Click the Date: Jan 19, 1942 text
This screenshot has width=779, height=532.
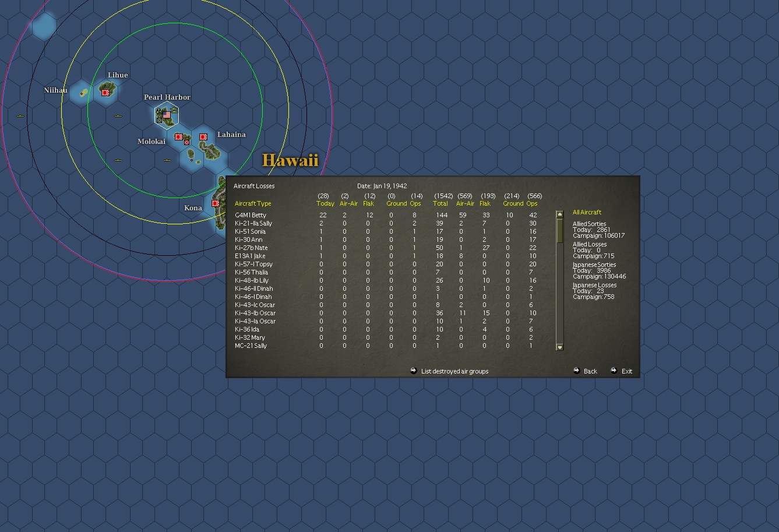coord(382,186)
